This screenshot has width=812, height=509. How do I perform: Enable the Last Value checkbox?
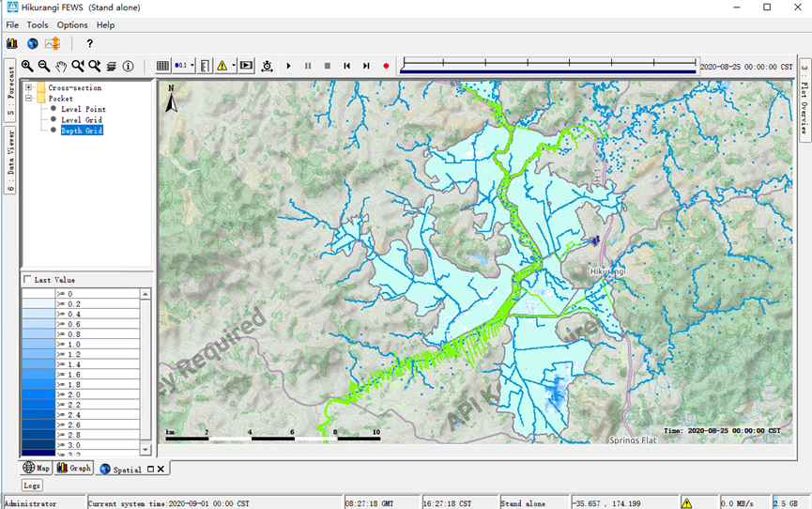pyautogui.click(x=26, y=280)
